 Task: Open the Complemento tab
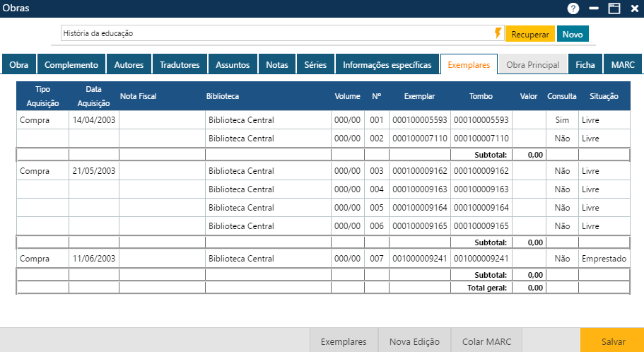[x=71, y=65]
